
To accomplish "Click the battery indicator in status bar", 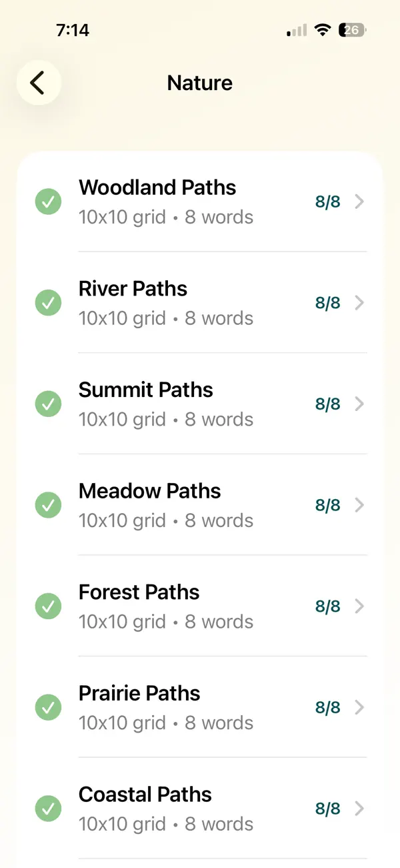I will 353,30.
